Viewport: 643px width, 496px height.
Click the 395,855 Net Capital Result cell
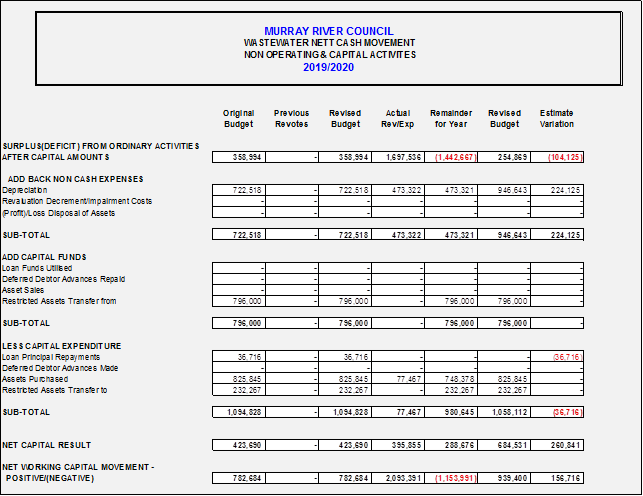[x=398, y=445]
